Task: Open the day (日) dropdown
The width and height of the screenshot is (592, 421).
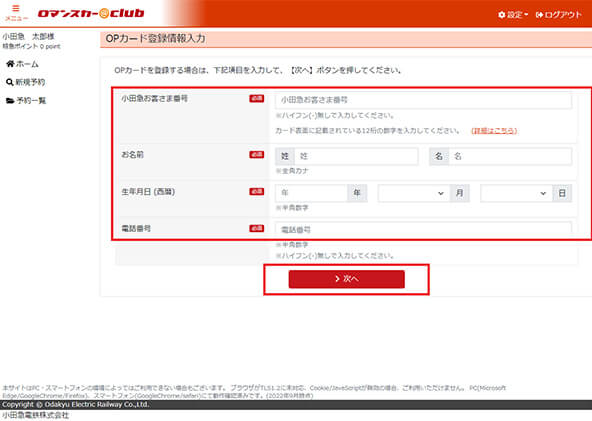Action: [x=516, y=193]
